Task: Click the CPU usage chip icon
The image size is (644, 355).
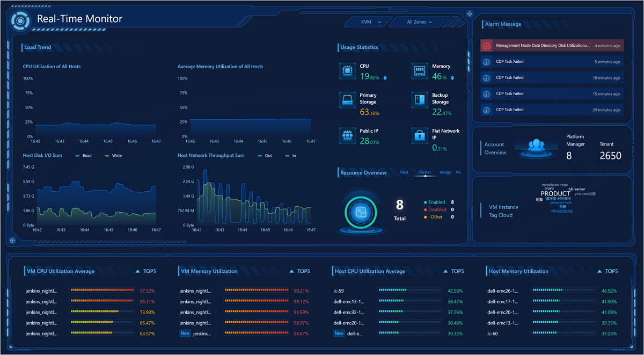Action: [x=347, y=71]
